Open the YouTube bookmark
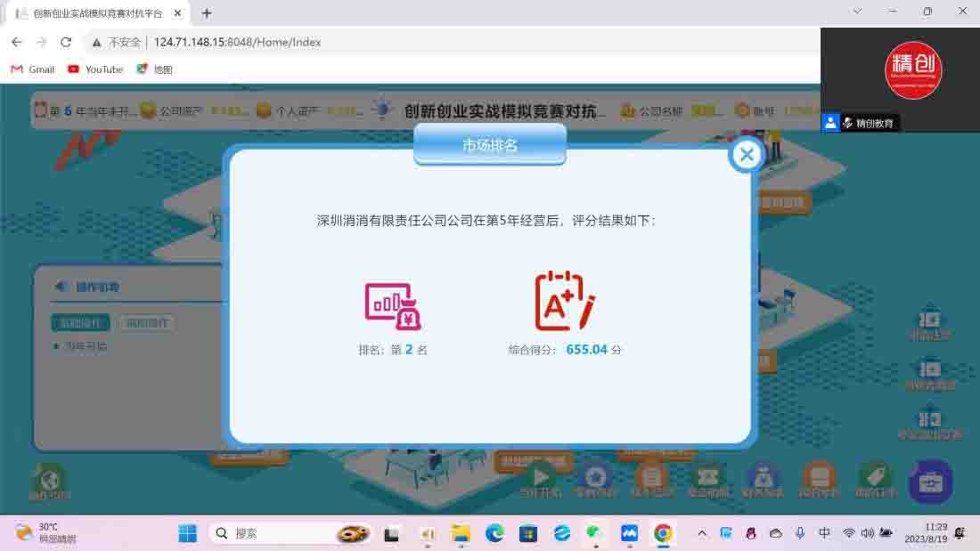Viewport: 980px width, 551px height. (95, 69)
